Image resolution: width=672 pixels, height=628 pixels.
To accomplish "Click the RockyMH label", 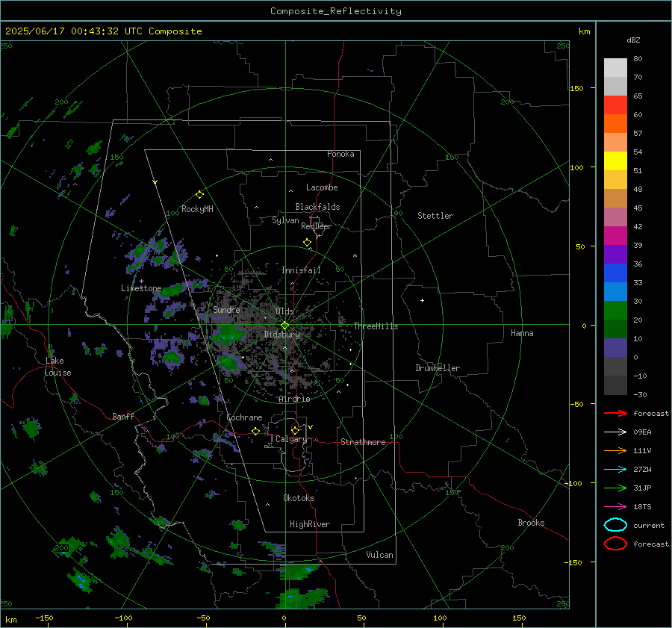I will [x=197, y=209].
